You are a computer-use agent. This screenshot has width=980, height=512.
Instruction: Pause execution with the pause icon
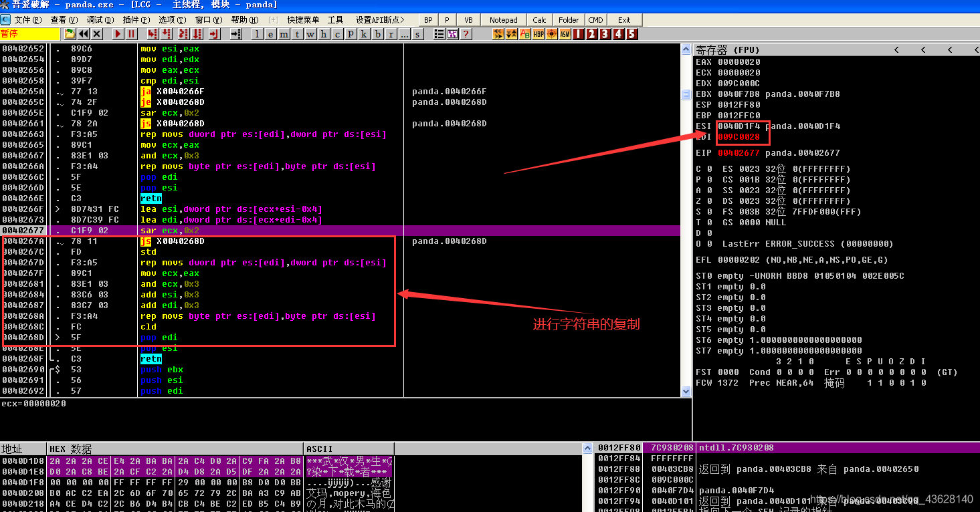point(132,34)
